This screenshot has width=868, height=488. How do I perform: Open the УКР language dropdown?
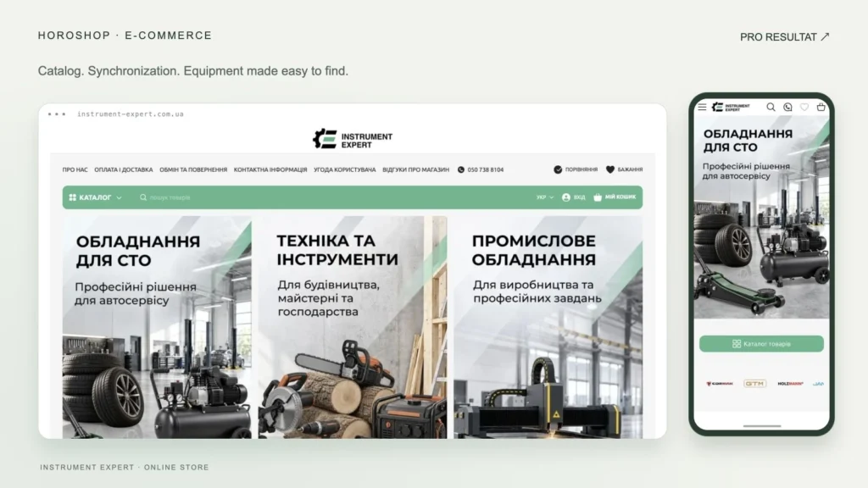click(x=545, y=197)
